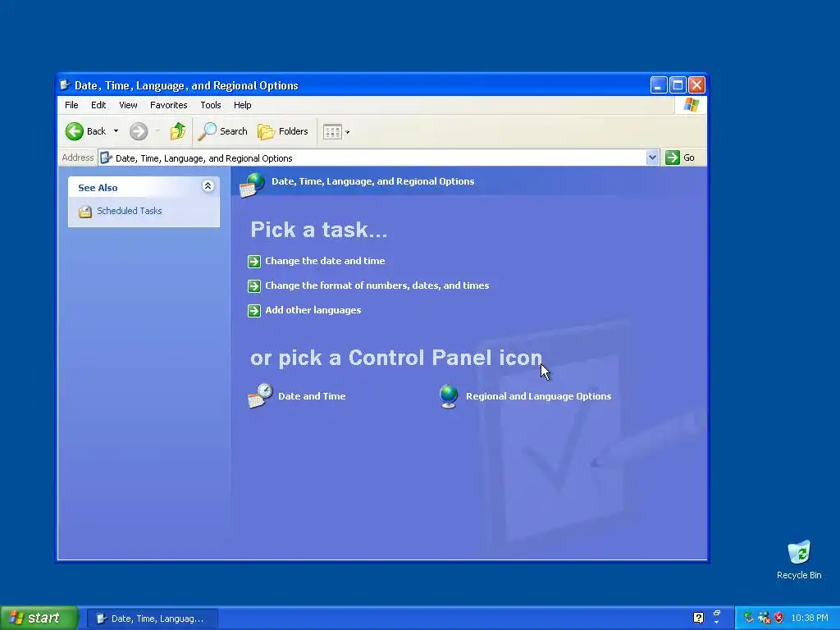Click the Scheduled Tasks icon
Viewport: 840px width, 630px height.
click(85, 212)
